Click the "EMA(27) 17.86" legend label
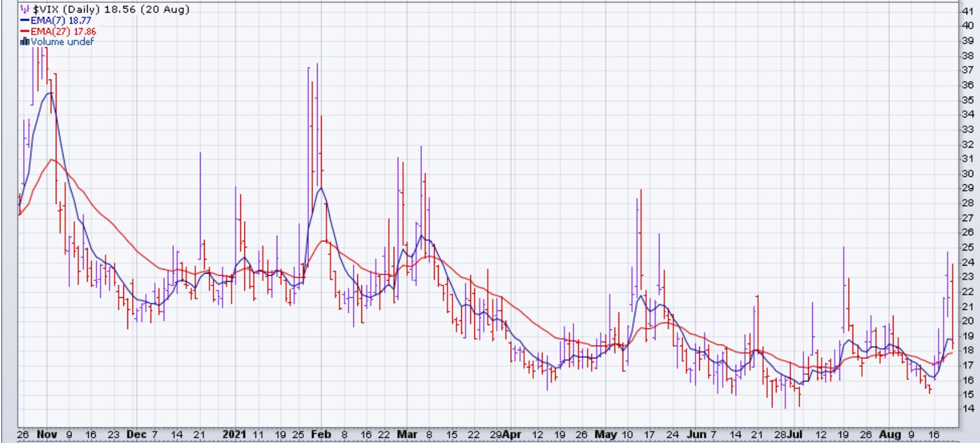Screen dimensions: 980x443 coord(63,31)
